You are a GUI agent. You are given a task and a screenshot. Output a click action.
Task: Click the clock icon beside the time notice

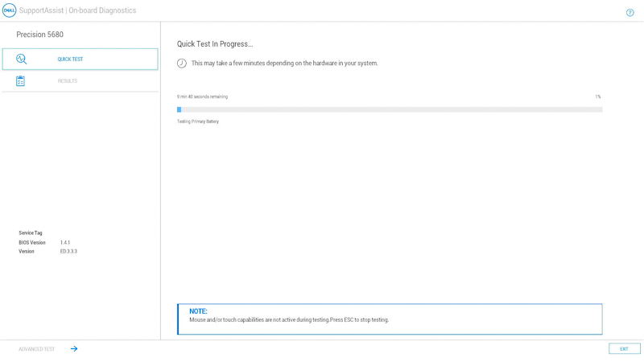coord(182,63)
